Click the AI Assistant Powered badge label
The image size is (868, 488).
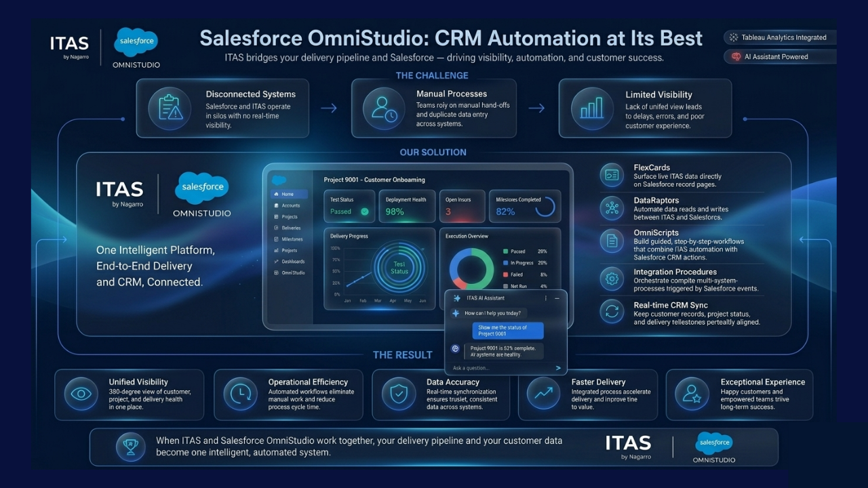point(776,57)
